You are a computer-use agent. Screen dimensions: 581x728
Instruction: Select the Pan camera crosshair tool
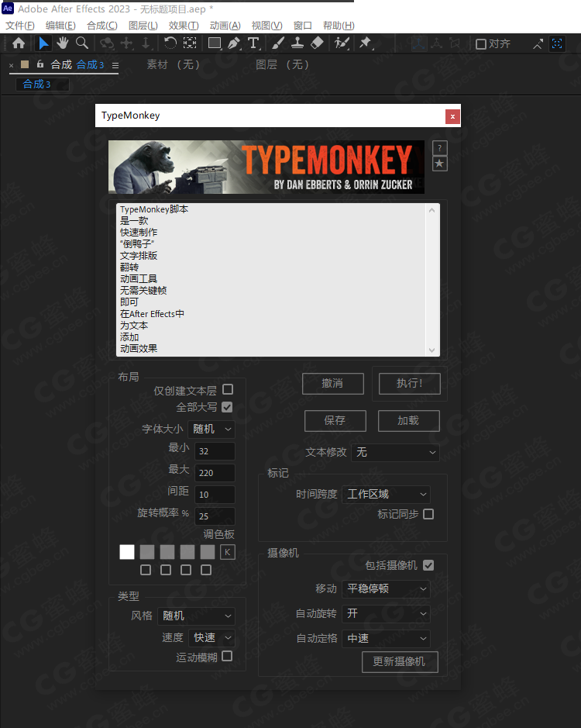pyautogui.click(x=127, y=43)
